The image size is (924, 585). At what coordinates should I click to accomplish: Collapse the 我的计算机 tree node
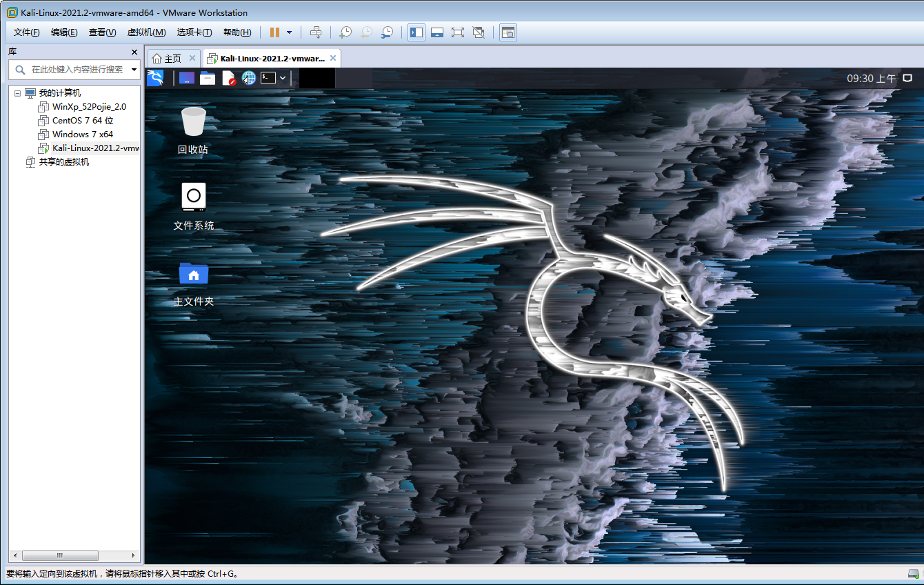click(18, 93)
